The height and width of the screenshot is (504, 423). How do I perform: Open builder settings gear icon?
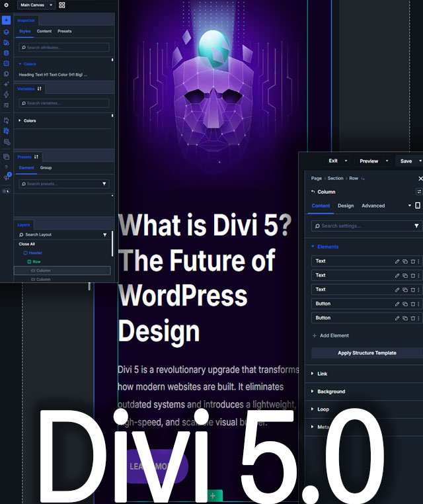6,5
